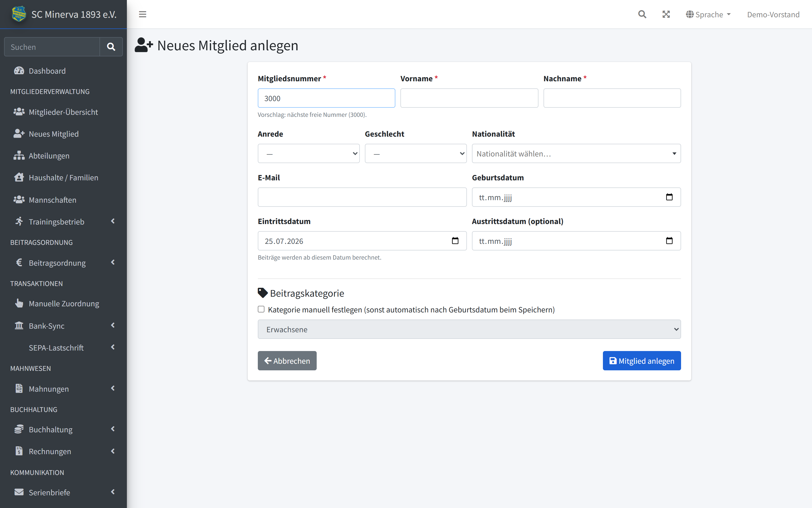Click the Buchhaltung coins icon
Viewport: 812px width, 508px height.
pos(19,429)
